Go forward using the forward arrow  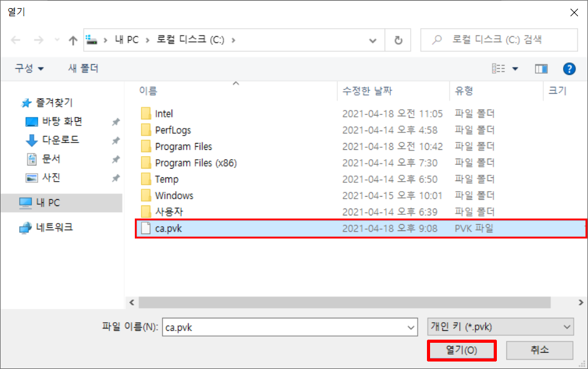(x=39, y=40)
